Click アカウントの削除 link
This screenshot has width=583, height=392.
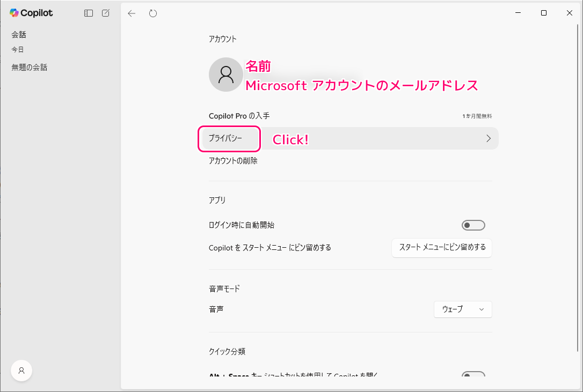pos(233,161)
